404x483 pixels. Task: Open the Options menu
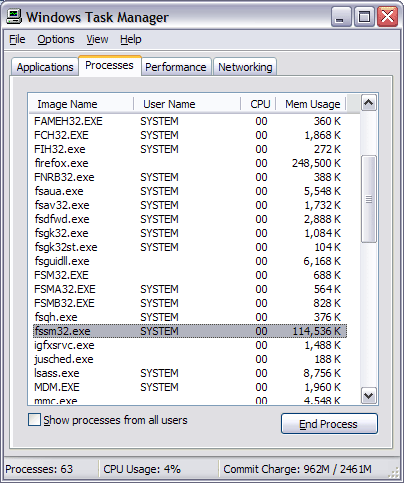coord(56,39)
